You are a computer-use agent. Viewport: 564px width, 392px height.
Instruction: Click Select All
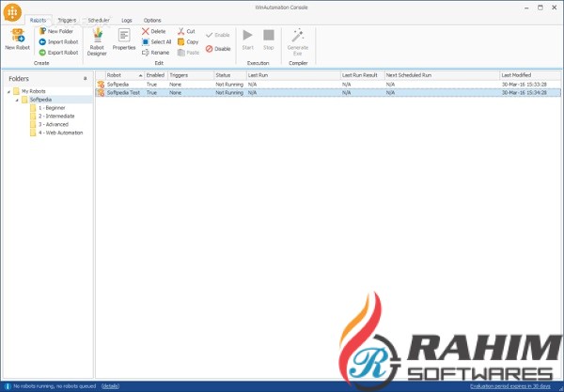pos(156,42)
